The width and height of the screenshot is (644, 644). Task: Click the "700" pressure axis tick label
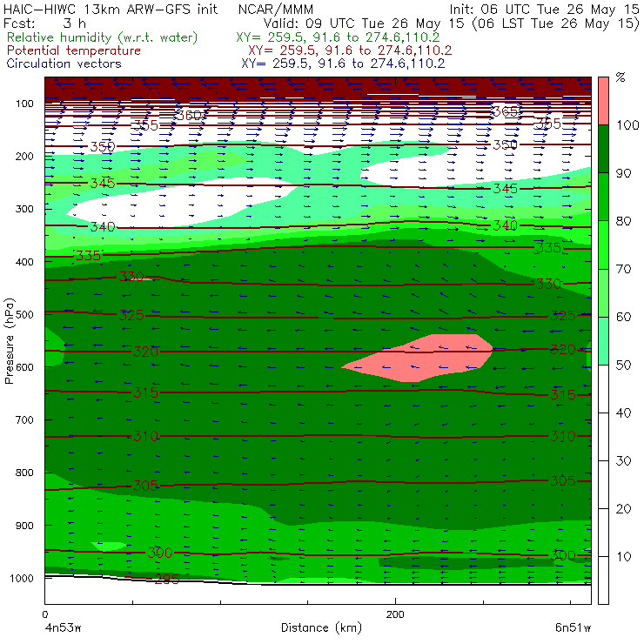pos(24,419)
